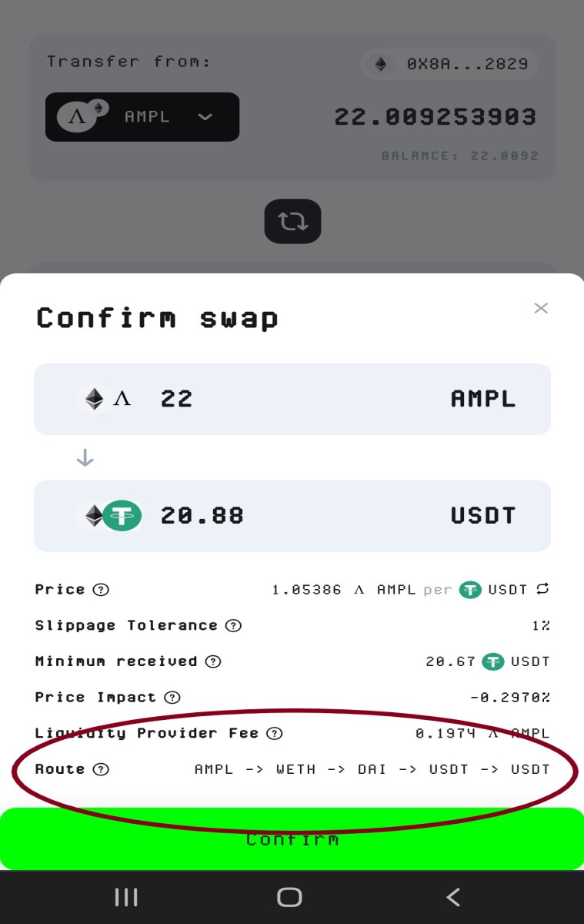The image size is (584, 924).
Task: Click the Tether icon beside 20.88
Action: [122, 516]
